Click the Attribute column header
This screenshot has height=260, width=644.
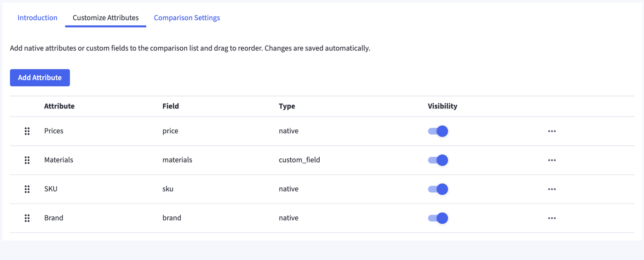(x=59, y=106)
